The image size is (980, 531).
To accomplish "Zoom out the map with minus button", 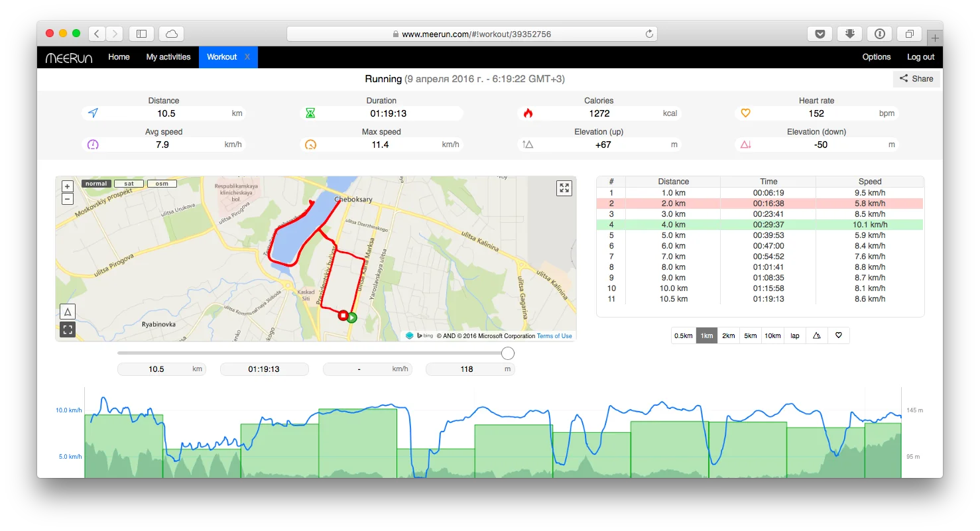I will click(x=67, y=199).
